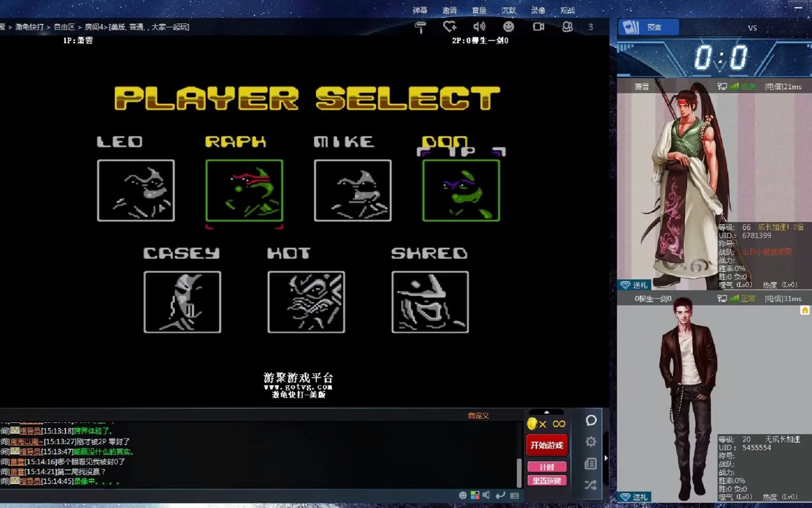
Task: Click the gold coin icon
Action: click(x=532, y=424)
